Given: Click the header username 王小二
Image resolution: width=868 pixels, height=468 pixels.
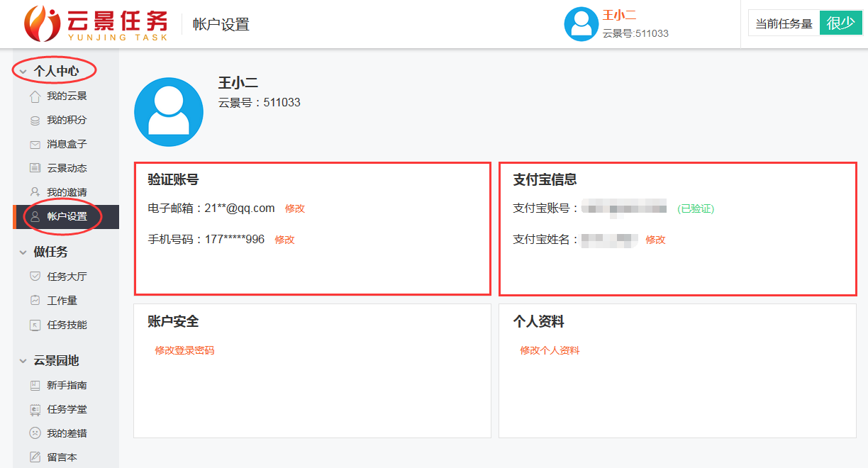Looking at the screenshot, I should pos(619,15).
